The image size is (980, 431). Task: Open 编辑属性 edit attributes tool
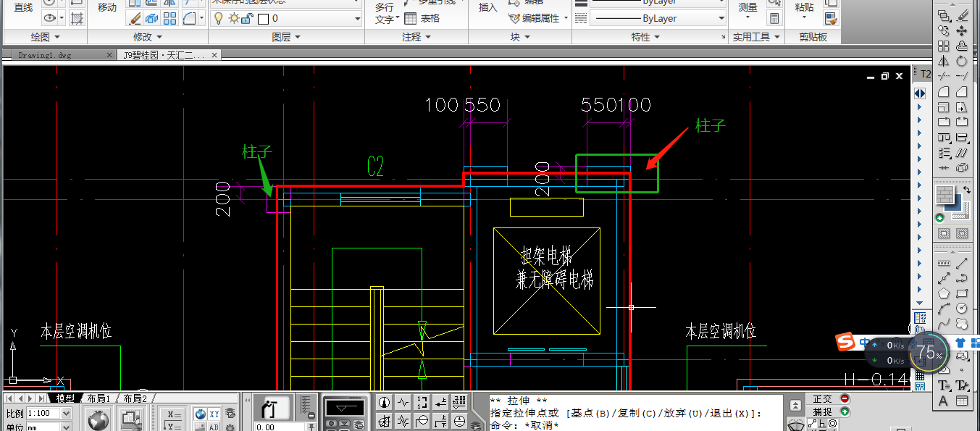click(534, 18)
